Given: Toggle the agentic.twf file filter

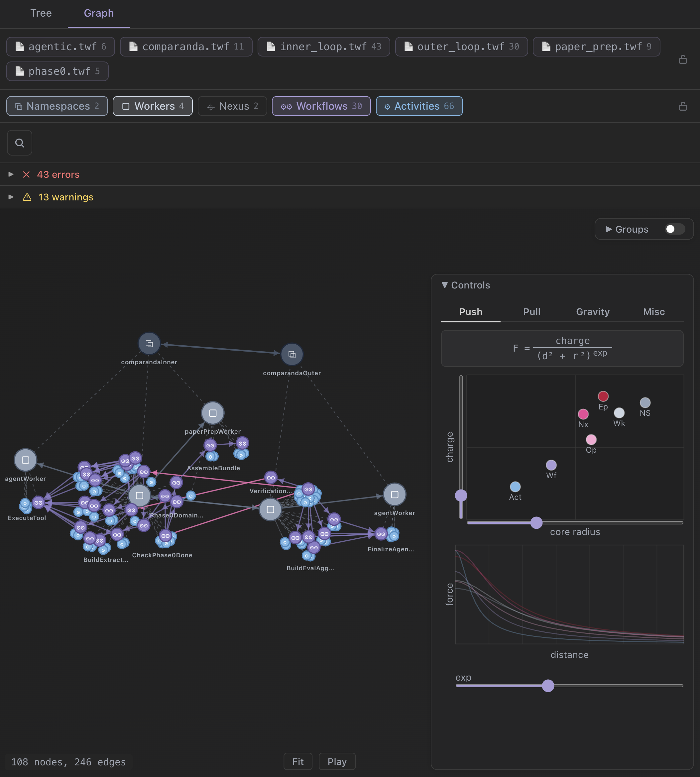Looking at the screenshot, I should click(60, 47).
